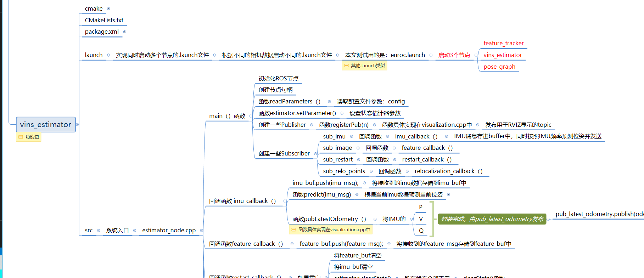Collapse the 回调函数 imu_callback () branch
This screenshot has height=278, width=644.
[285, 201]
